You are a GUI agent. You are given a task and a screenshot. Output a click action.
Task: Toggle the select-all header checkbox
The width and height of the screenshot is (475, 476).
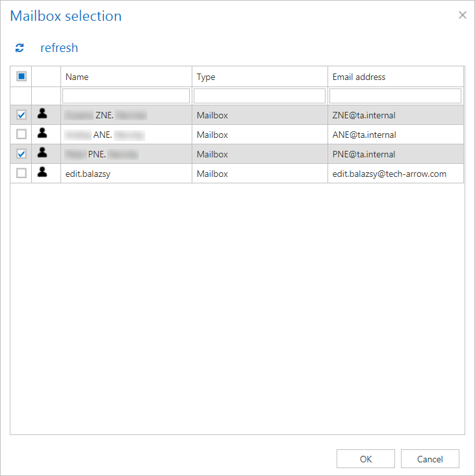coord(21,76)
